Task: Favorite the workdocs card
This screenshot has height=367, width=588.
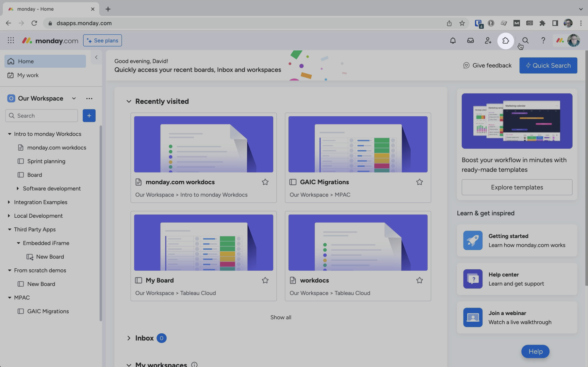Action: [419, 280]
